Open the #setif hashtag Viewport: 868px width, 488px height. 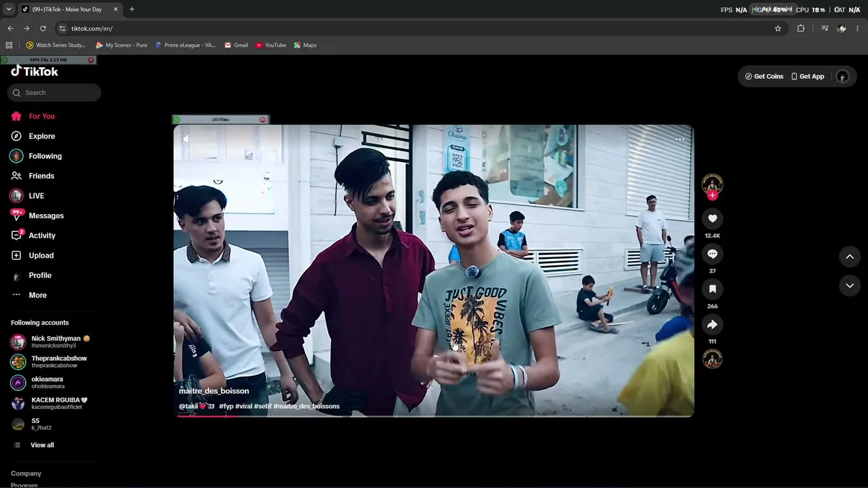point(263,406)
